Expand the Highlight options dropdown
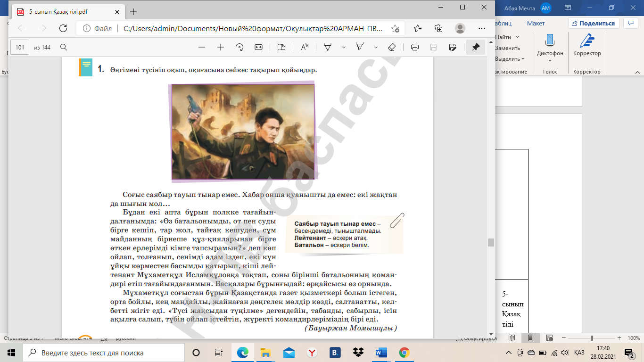The image size is (644, 362). tap(376, 47)
